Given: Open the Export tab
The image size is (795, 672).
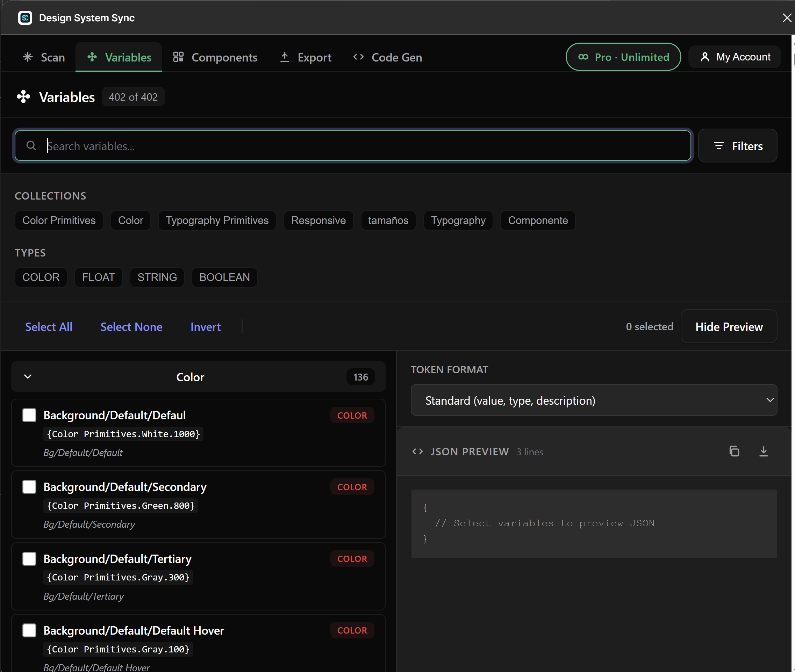Looking at the screenshot, I should [306, 58].
